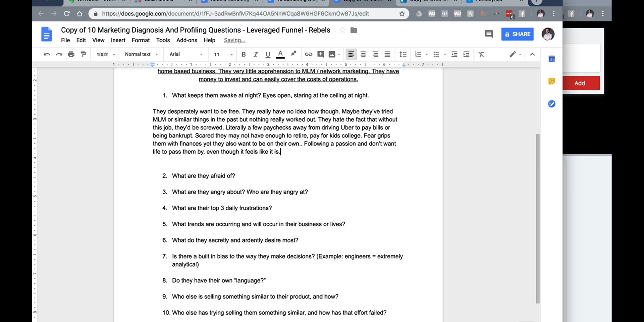Open Calendar in the side panel

(x=552, y=59)
